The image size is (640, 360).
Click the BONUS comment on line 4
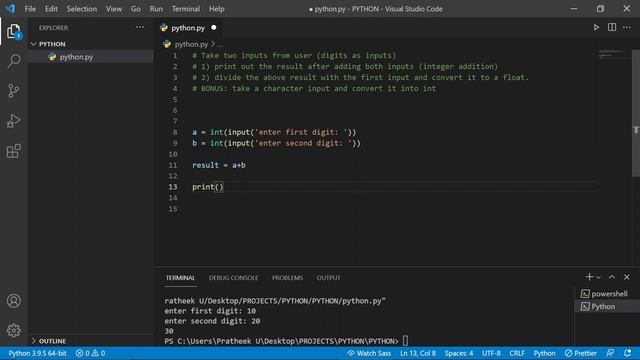[314, 88]
